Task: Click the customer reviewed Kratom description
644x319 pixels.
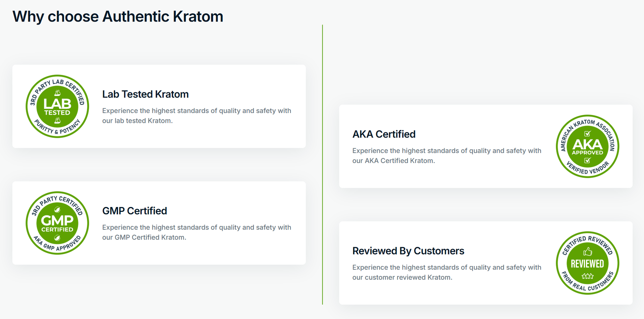Action: click(x=447, y=272)
